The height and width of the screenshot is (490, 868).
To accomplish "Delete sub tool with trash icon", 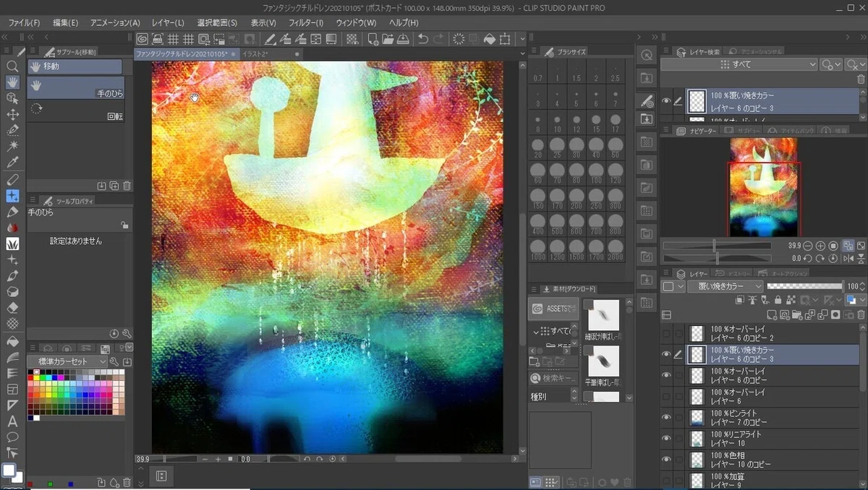I will pyautogui.click(x=127, y=186).
